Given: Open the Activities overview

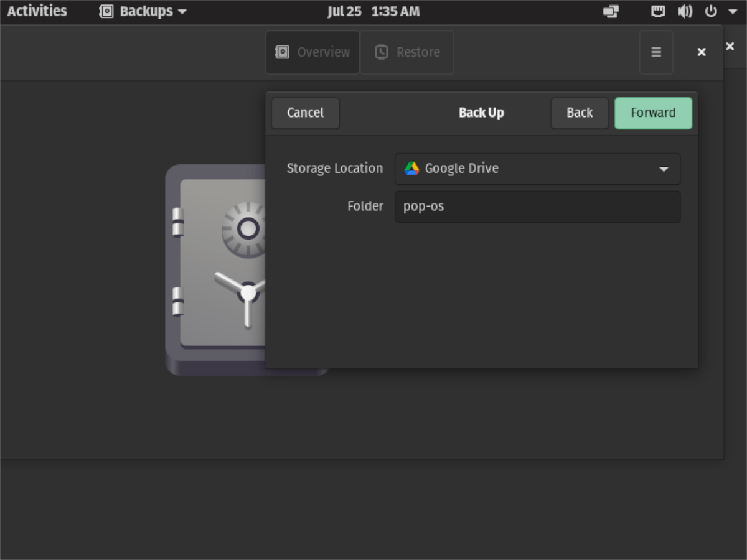Looking at the screenshot, I should tap(37, 11).
